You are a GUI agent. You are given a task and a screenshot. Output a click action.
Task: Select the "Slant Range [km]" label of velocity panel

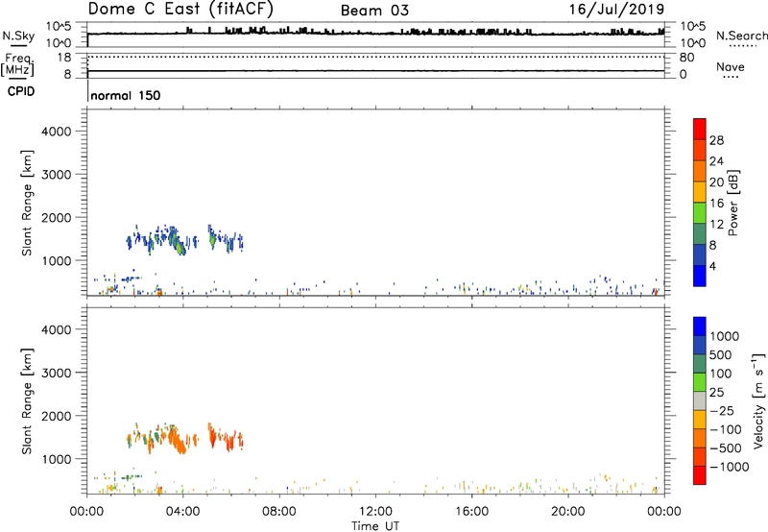27,401
